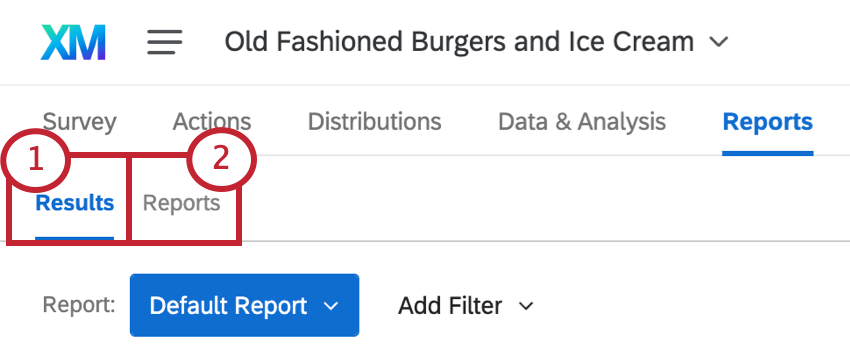Image resolution: width=850 pixels, height=364 pixels.
Task: Expand the project name chevron arrow
Action: tap(719, 42)
